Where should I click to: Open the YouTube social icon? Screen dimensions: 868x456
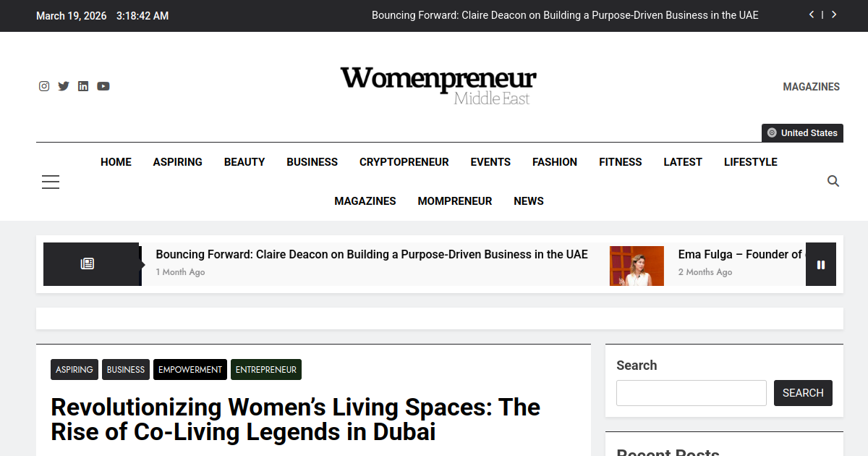click(x=103, y=86)
